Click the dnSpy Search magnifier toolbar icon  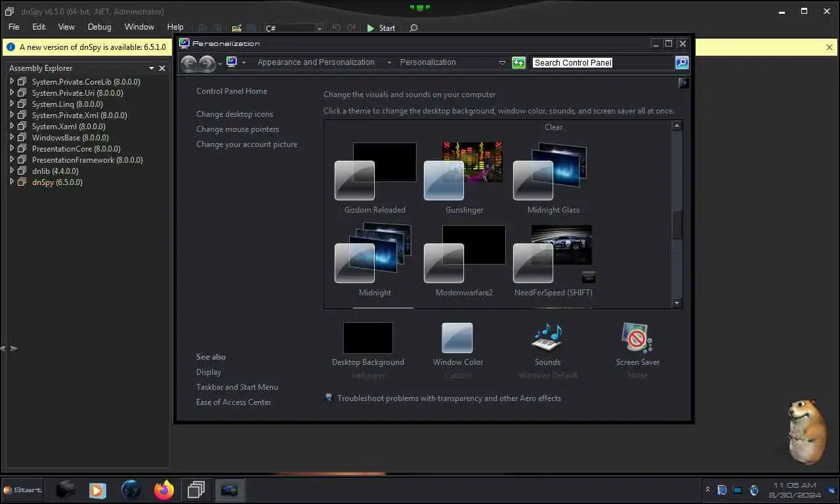point(413,28)
